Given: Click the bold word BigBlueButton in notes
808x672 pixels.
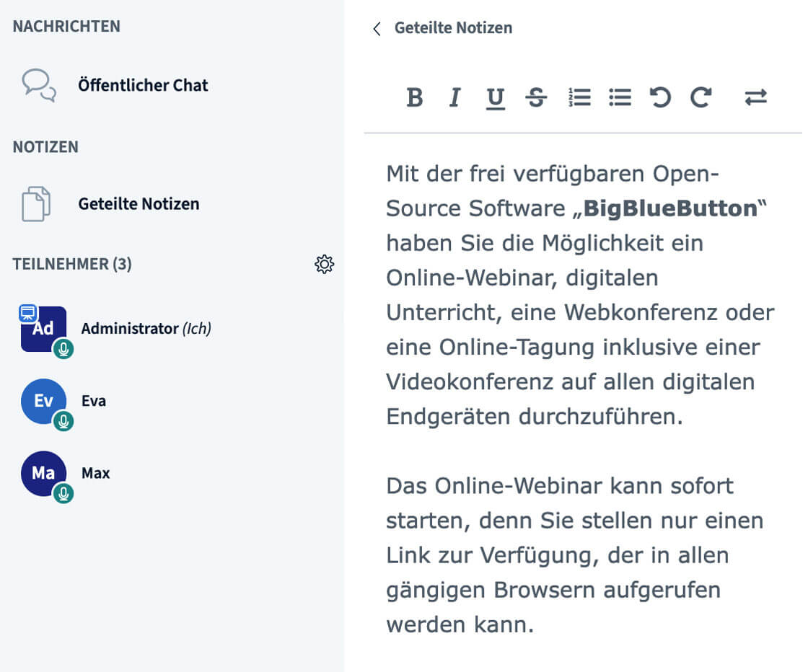Looking at the screenshot, I should [x=670, y=208].
